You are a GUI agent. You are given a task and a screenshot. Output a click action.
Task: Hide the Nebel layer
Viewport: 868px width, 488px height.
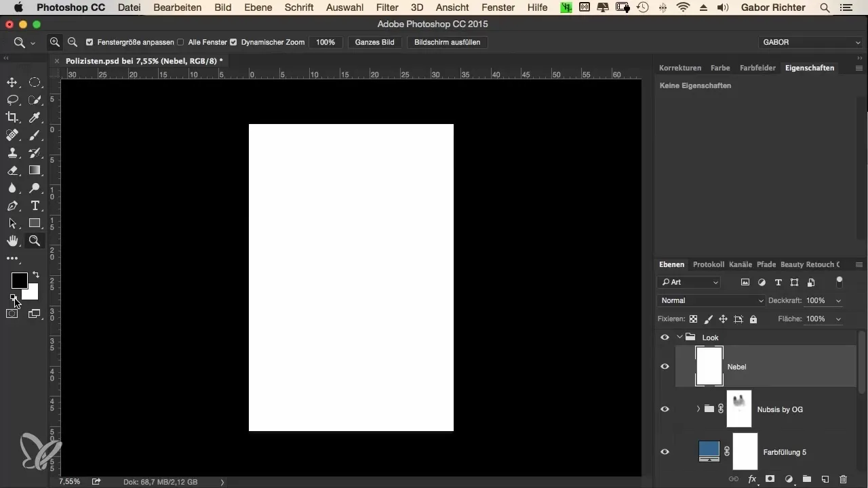[665, 367]
